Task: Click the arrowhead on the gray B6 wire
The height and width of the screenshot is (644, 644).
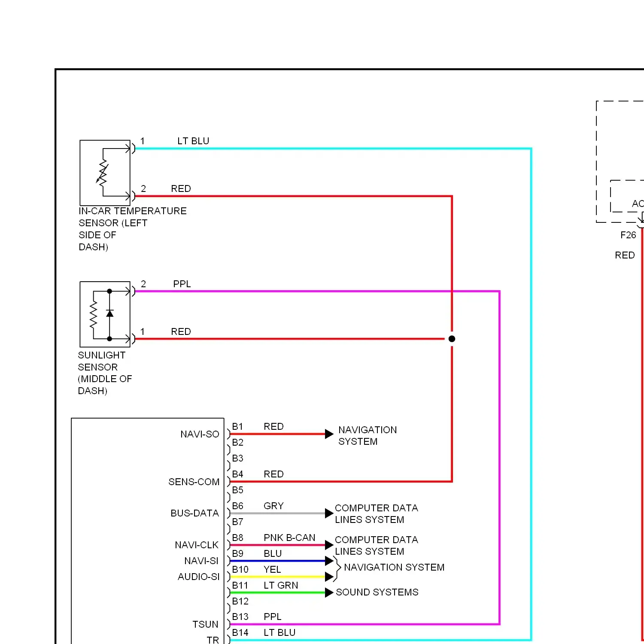Action: (x=329, y=513)
